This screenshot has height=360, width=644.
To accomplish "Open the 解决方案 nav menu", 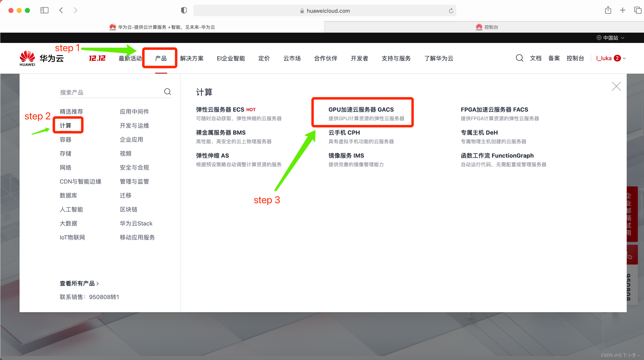I will pos(192,58).
